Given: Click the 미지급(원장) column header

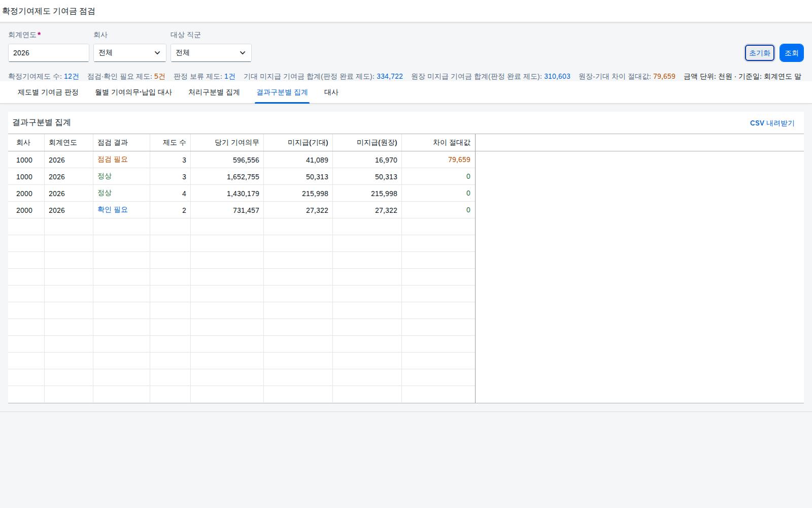Looking at the screenshot, I should [x=367, y=143].
